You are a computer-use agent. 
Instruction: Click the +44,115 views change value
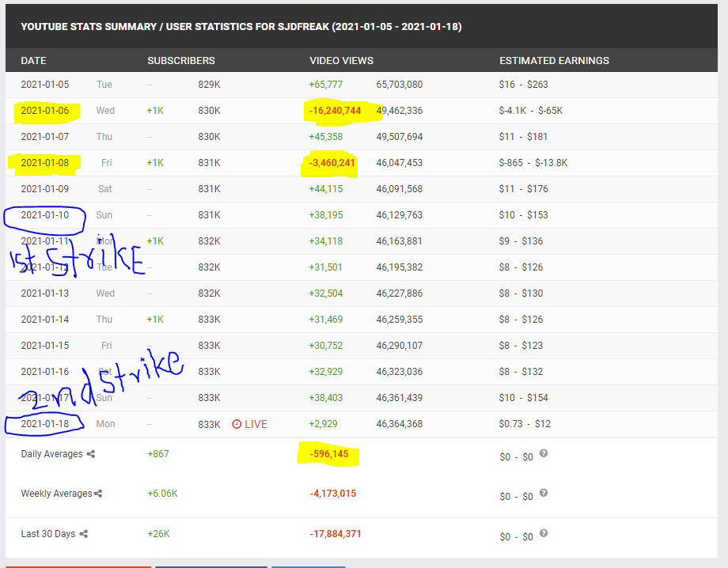coord(326,189)
